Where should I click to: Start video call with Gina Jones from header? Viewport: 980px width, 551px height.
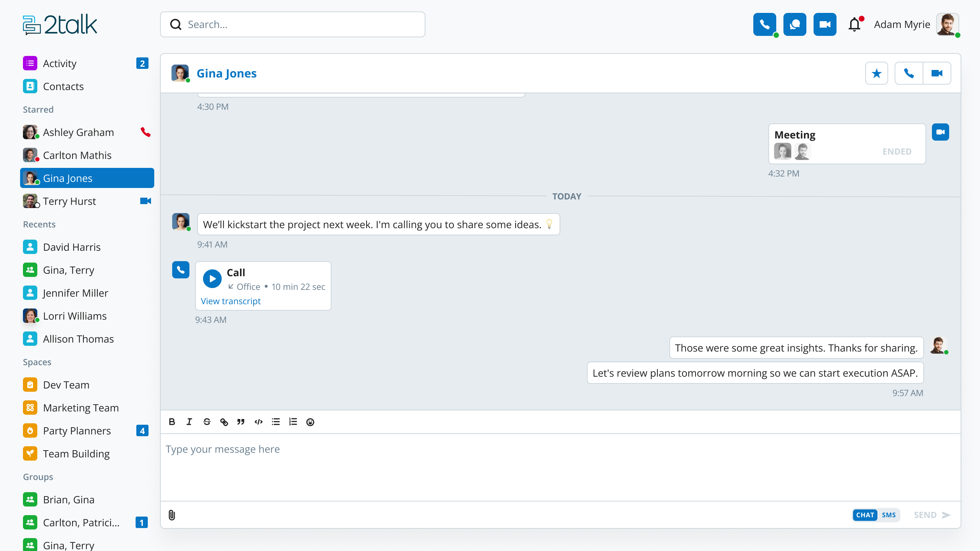pyautogui.click(x=937, y=73)
